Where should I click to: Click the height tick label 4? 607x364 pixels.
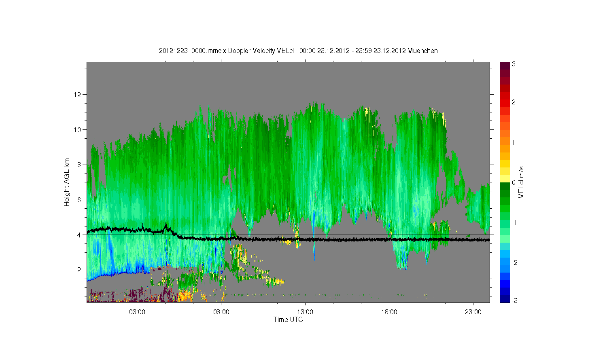pyautogui.click(x=79, y=235)
